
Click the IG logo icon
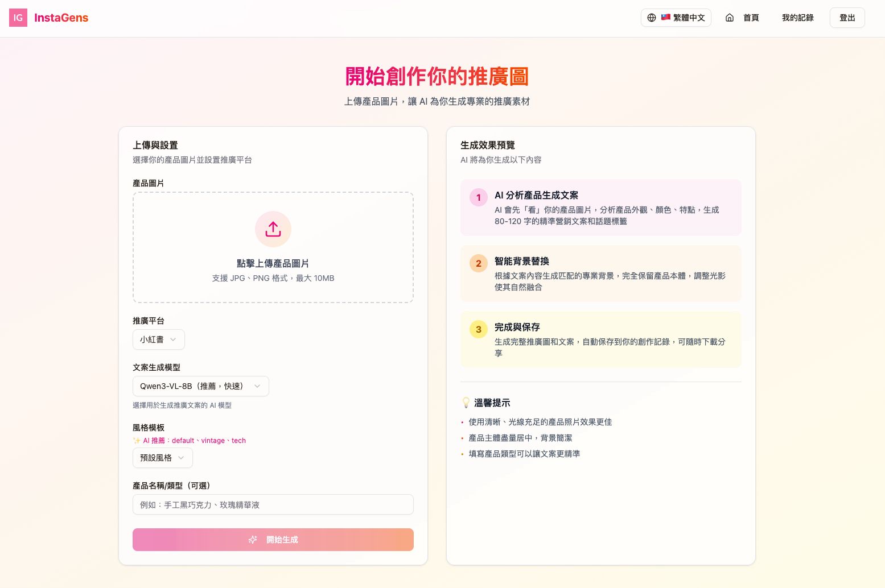click(x=18, y=18)
